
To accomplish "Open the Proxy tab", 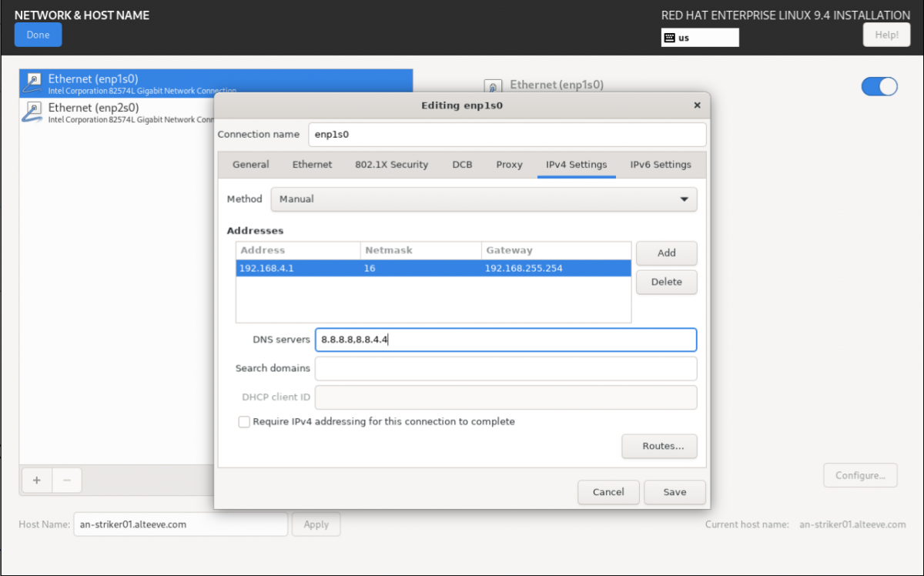I will [x=509, y=165].
